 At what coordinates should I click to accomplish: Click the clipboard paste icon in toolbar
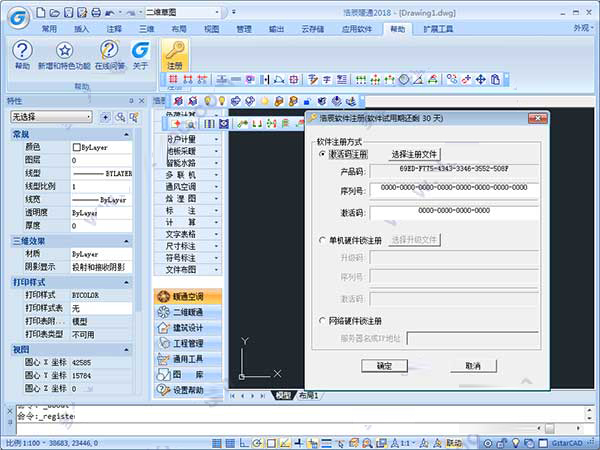point(495,80)
